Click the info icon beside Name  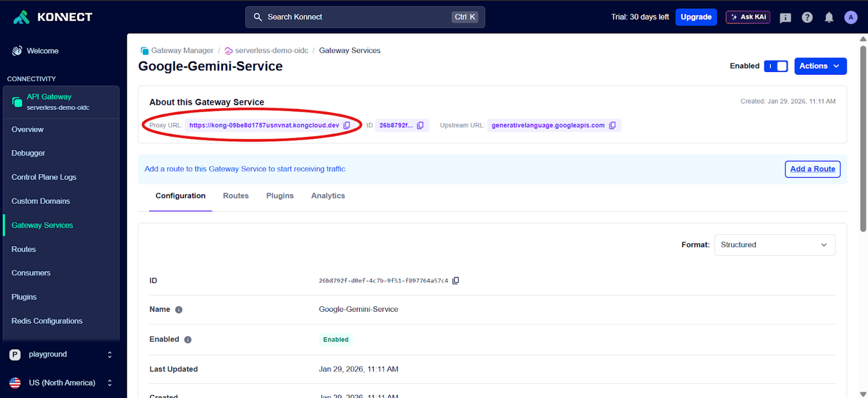click(179, 310)
